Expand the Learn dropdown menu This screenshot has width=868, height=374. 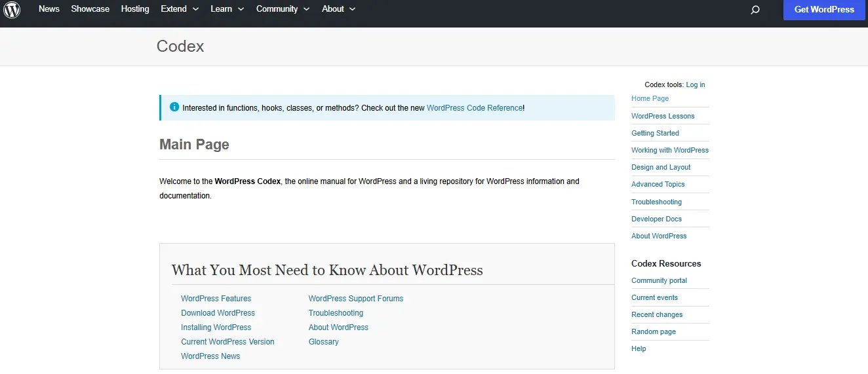[227, 9]
